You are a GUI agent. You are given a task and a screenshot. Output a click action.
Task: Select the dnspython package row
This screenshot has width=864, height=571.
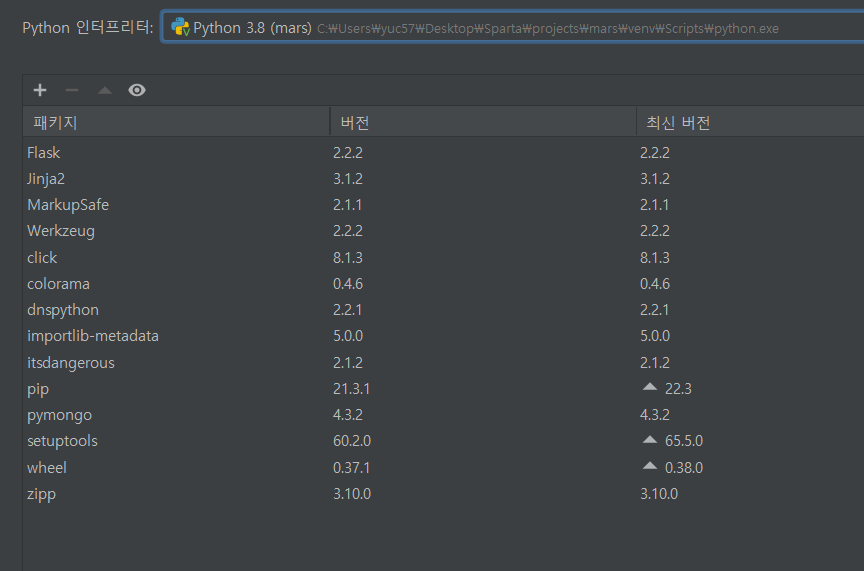(443, 310)
